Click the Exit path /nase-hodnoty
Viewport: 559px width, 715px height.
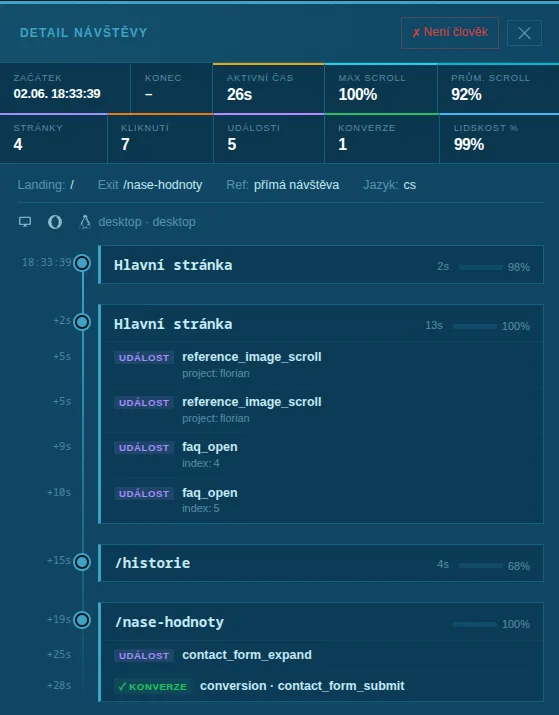(x=163, y=185)
